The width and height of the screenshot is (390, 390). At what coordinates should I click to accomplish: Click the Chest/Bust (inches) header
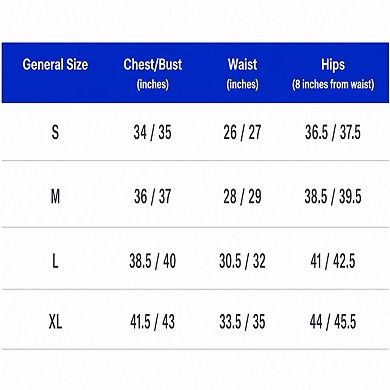[153, 73]
